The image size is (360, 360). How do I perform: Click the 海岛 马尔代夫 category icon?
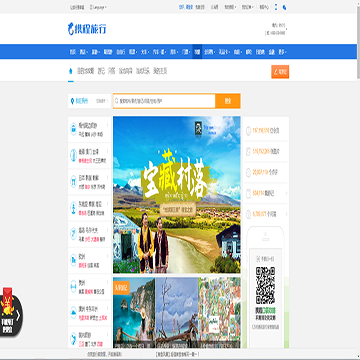73,234
